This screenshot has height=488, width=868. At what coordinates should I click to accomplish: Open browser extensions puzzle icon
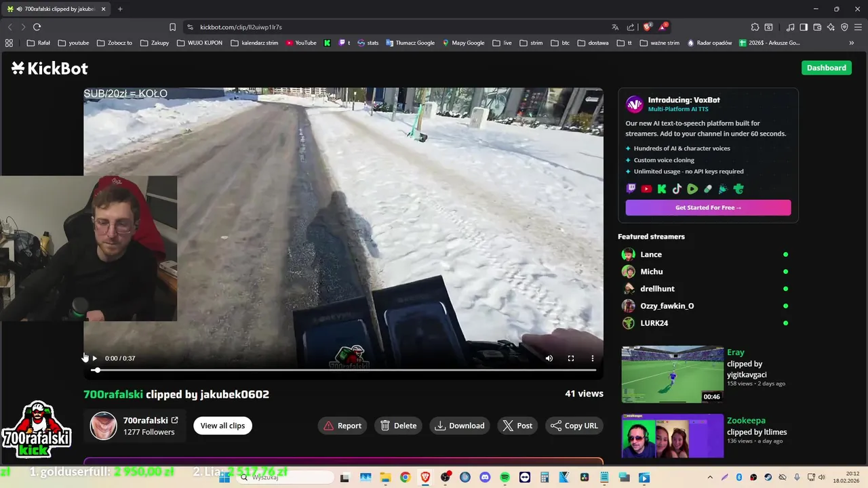tap(755, 27)
